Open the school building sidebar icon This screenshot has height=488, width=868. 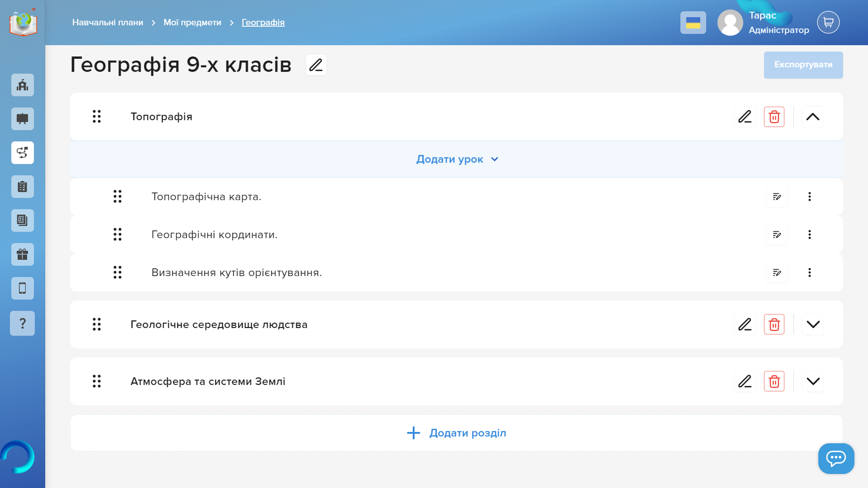[x=23, y=85]
